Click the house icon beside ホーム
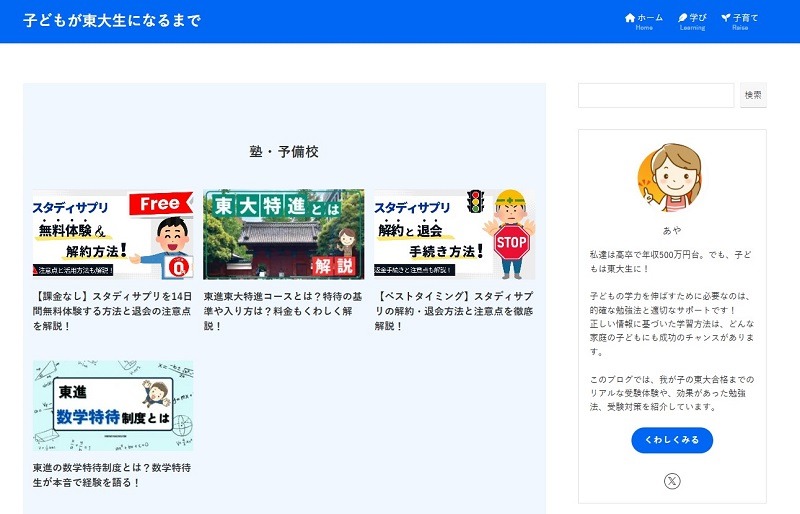This screenshot has height=514, width=800. click(630, 18)
